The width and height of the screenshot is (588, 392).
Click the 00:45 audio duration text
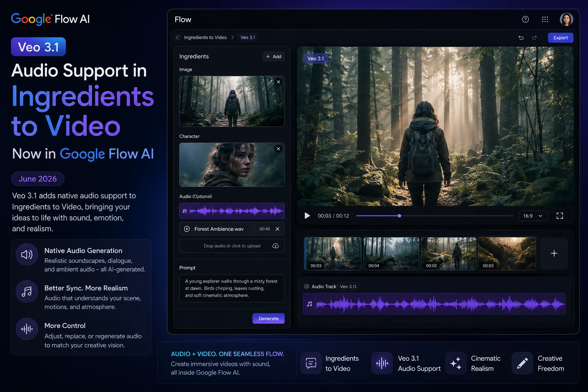[x=265, y=229]
